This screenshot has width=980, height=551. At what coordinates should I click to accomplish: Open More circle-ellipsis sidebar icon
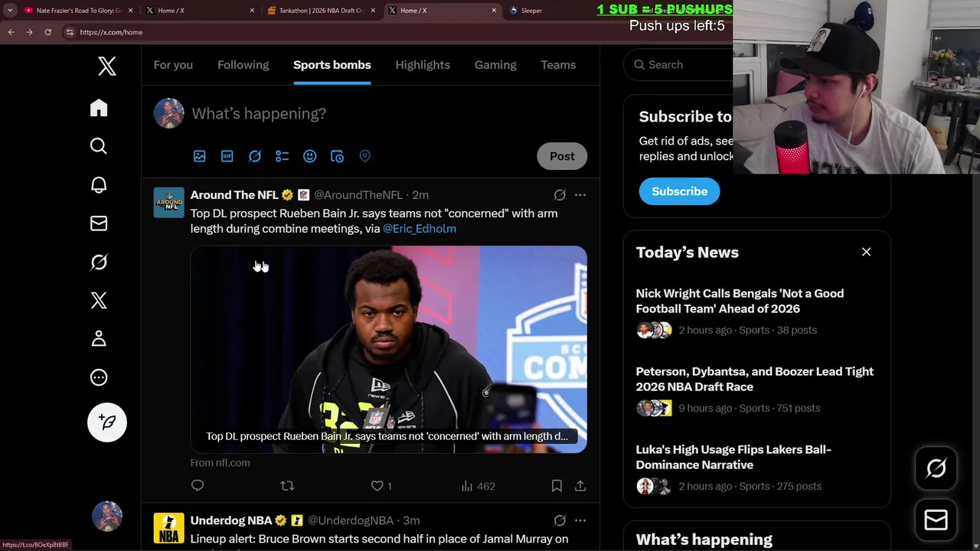tap(99, 377)
